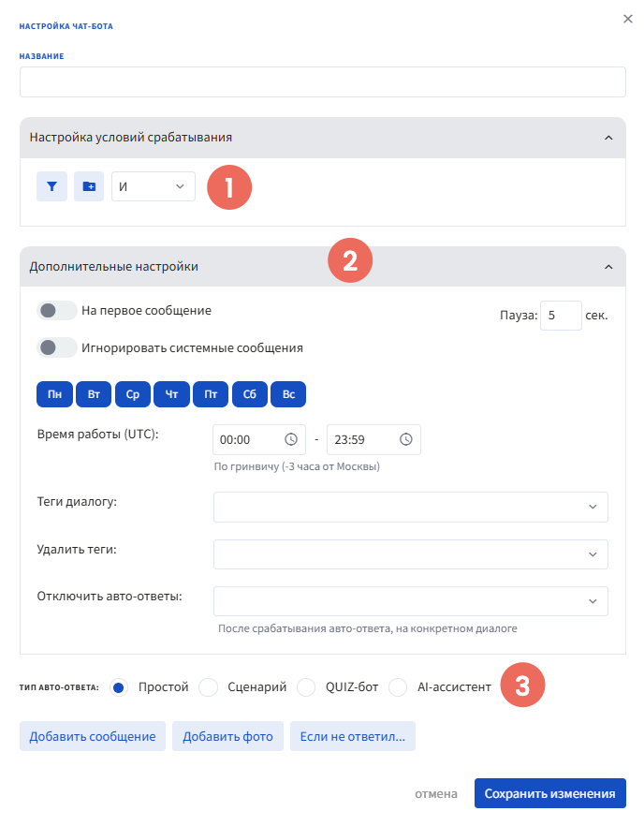Open the 'Отключить авто-ответы' dropdown
This screenshot has width=644, height=826.
coord(411,601)
